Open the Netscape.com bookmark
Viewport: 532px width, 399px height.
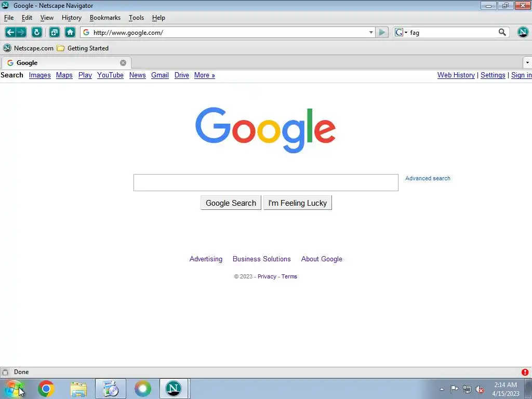[28, 48]
